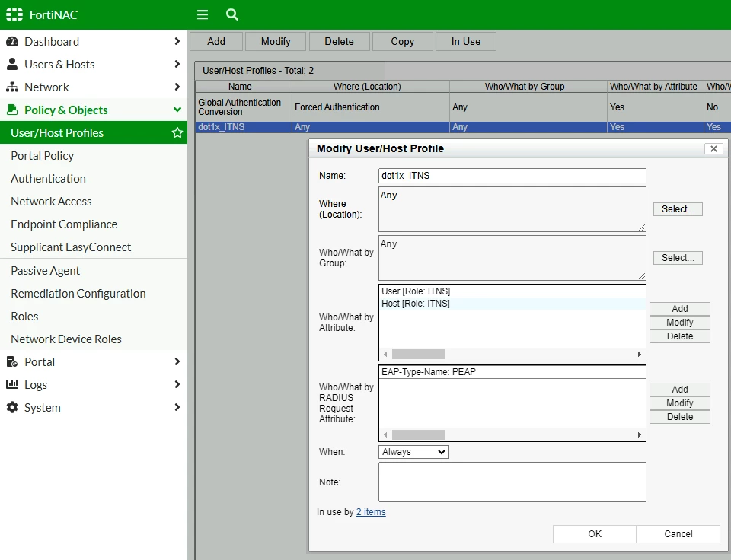Select Global Authentication Conversion table row
Screen dimensions: 731x560
pyautogui.click(x=462, y=107)
